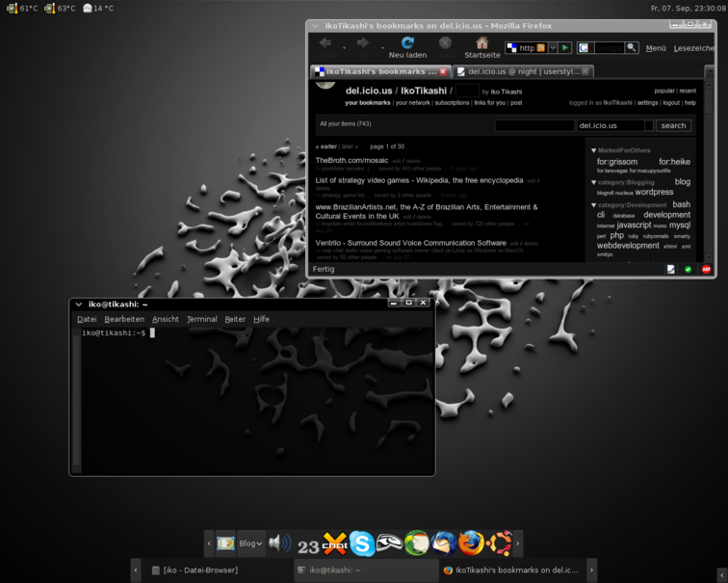The image size is (728, 583).
Task: Click the notepad edit icon in Firefox status bar
Action: pos(670,270)
